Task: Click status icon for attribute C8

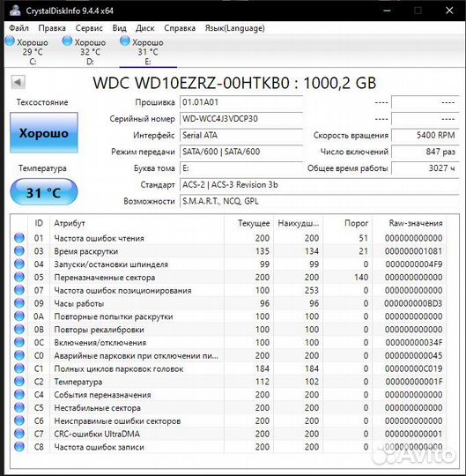Action: 19,447
